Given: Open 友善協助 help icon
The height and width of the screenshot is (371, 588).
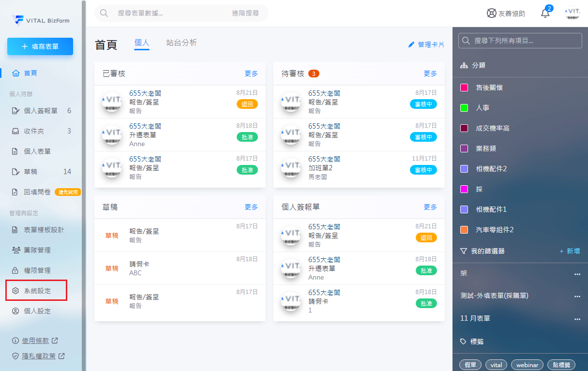Looking at the screenshot, I should (x=492, y=14).
